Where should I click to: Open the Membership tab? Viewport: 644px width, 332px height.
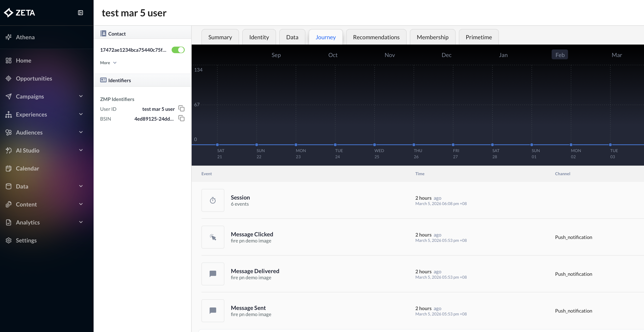tap(433, 37)
